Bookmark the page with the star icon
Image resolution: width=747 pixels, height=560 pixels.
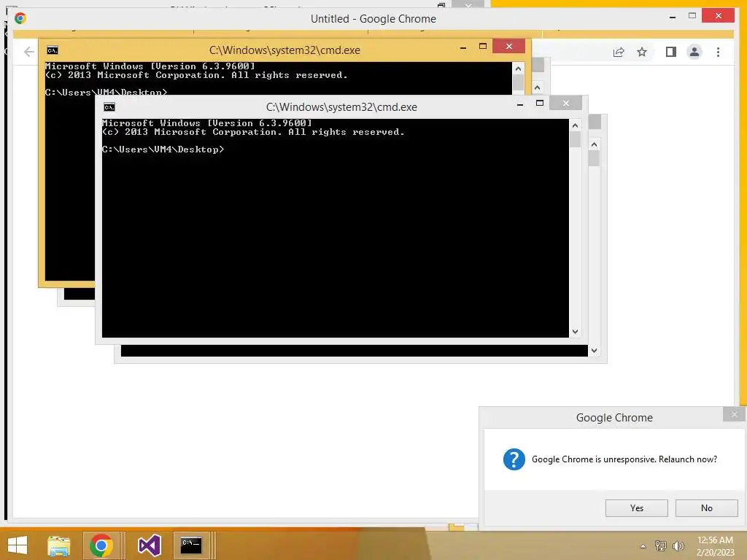point(642,52)
